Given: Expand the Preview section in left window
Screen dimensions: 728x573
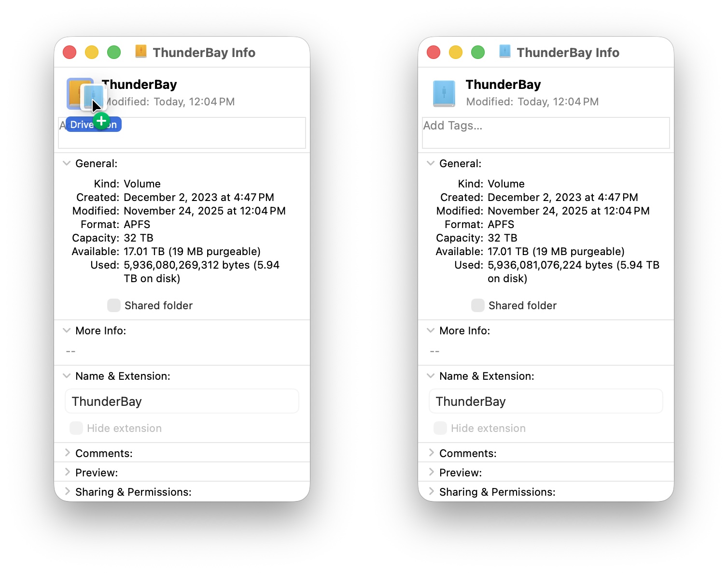Looking at the screenshot, I should pos(67,472).
